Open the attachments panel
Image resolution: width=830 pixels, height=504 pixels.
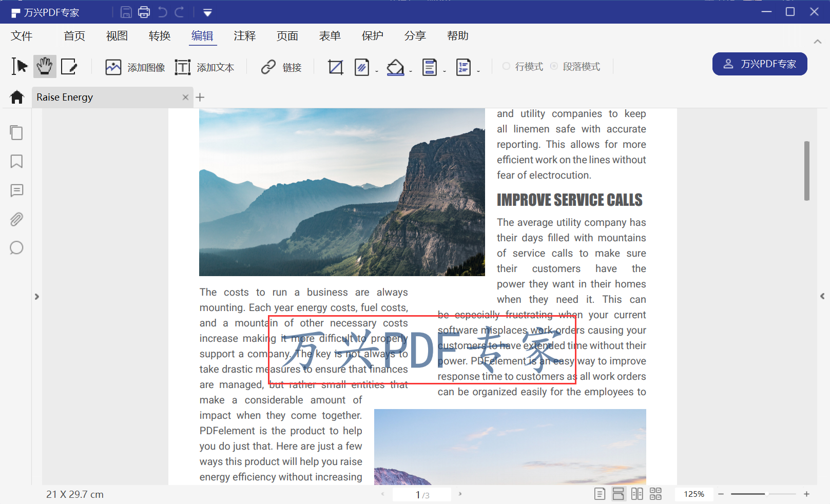[16, 219]
